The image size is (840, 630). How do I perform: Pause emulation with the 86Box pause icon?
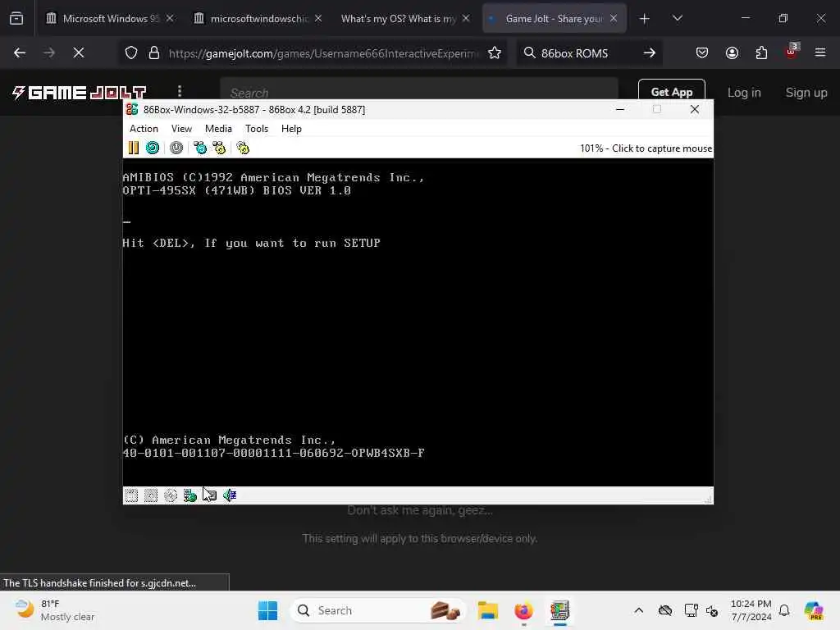pyautogui.click(x=134, y=148)
